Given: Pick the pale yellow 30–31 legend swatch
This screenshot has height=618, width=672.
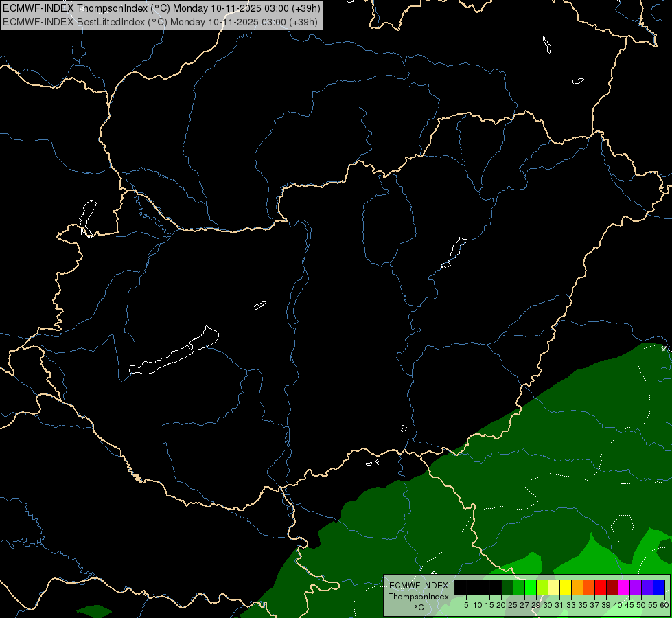Looking at the screenshot, I should 554,587.
